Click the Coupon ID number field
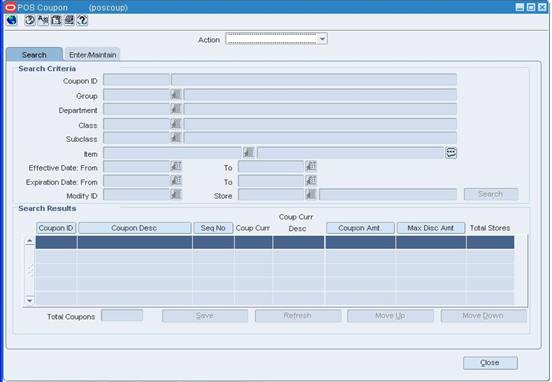The height and width of the screenshot is (382, 552). pyautogui.click(x=136, y=80)
